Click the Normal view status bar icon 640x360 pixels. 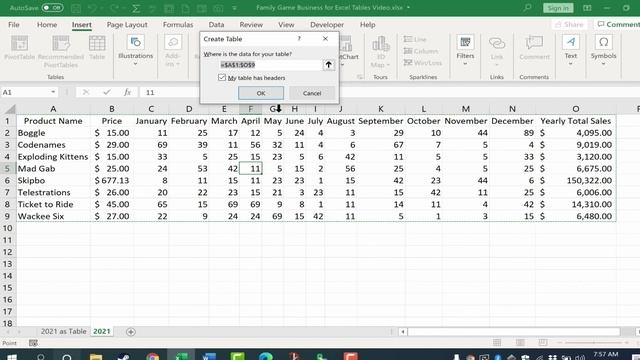click(x=497, y=342)
